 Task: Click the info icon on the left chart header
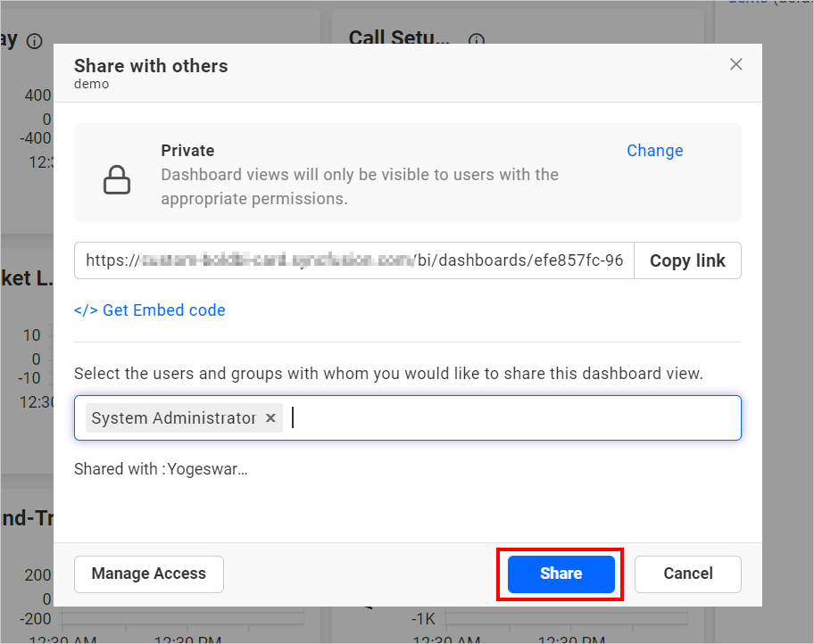33,40
